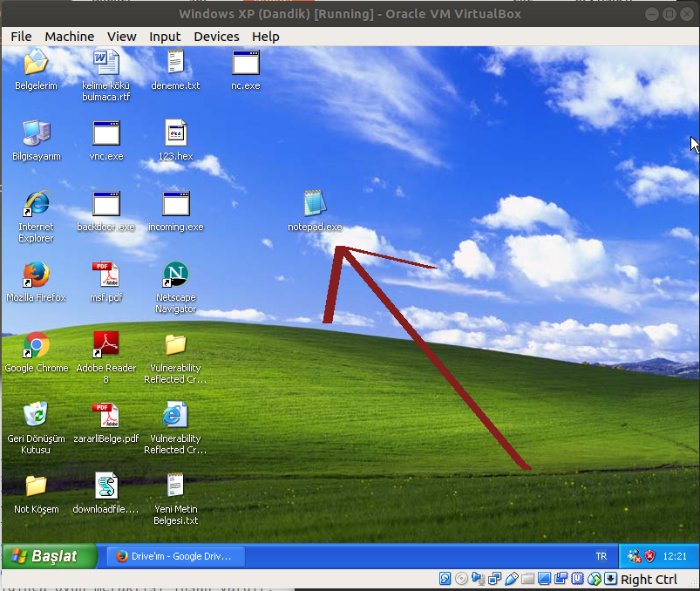Select the nc.exe icon

[x=246, y=62]
